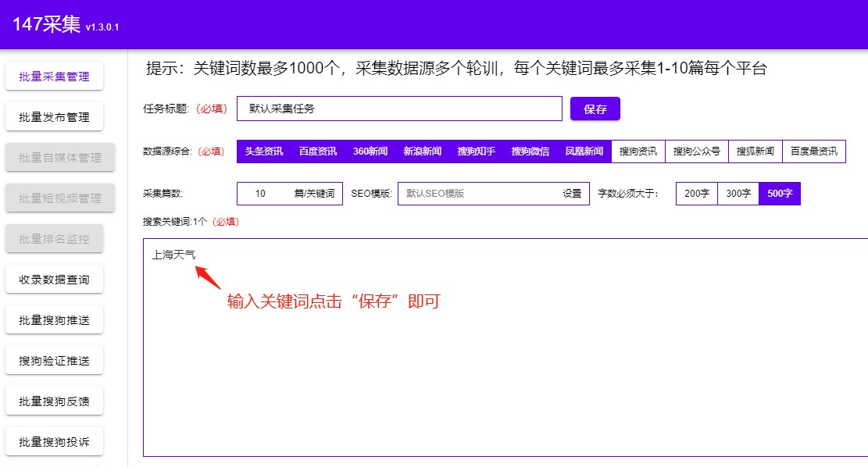Click 设置 next to the SEO template
Image resolution: width=868 pixels, height=467 pixels.
[x=573, y=194]
